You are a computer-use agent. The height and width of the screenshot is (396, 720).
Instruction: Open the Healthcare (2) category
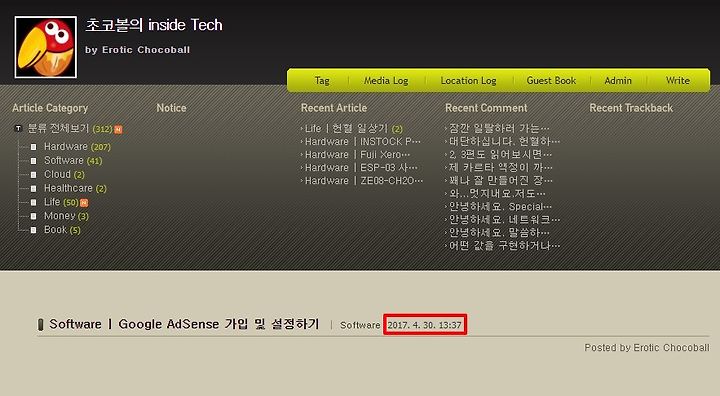(x=75, y=188)
